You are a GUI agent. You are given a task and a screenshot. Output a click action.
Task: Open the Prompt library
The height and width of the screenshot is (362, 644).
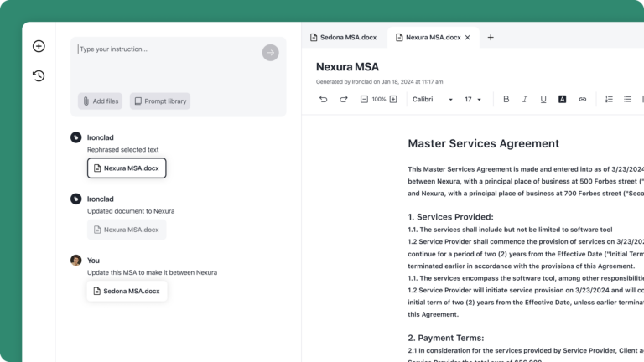coord(160,101)
